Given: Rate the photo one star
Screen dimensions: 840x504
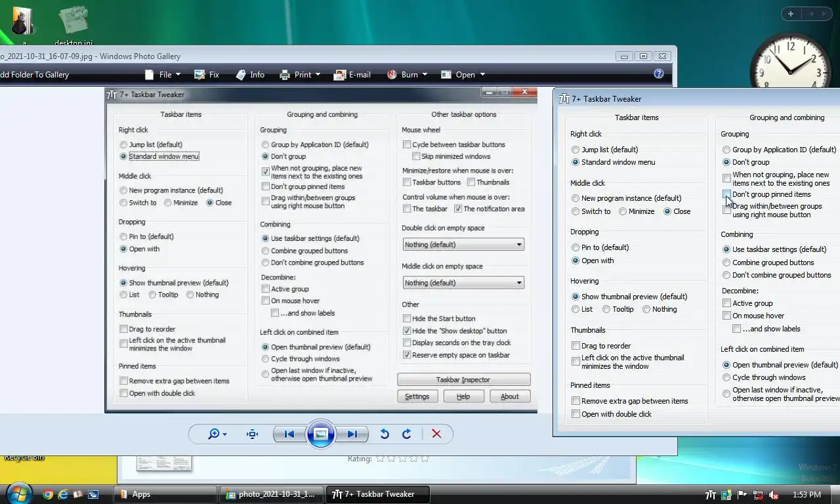Looking at the screenshot, I should click(380, 459).
